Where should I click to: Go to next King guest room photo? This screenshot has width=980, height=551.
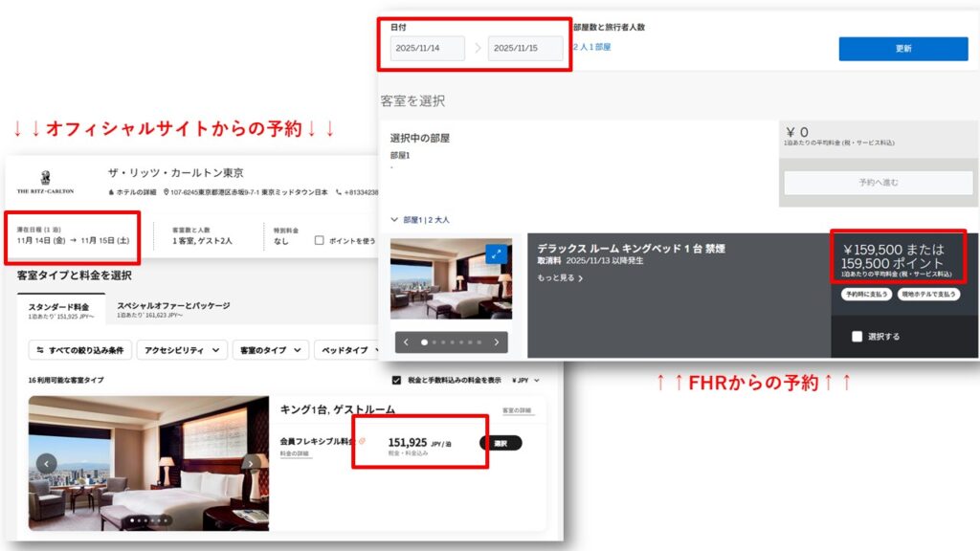251,464
